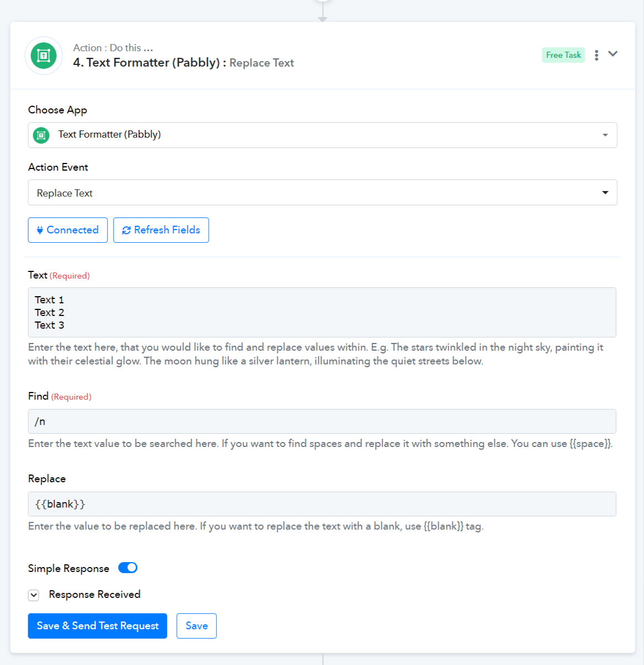
Task: Click the connector arrow above the step
Action: [323, 19]
